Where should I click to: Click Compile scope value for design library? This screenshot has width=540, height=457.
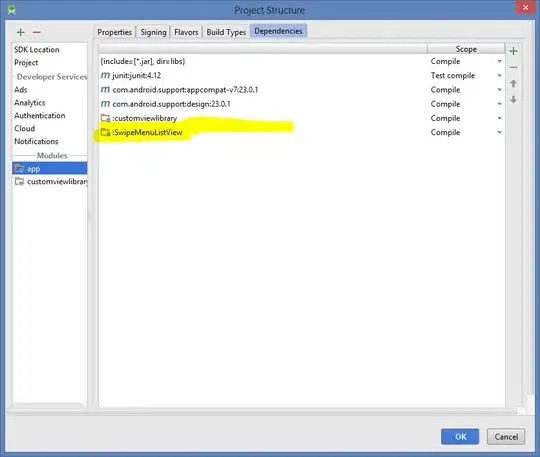[x=445, y=104]
